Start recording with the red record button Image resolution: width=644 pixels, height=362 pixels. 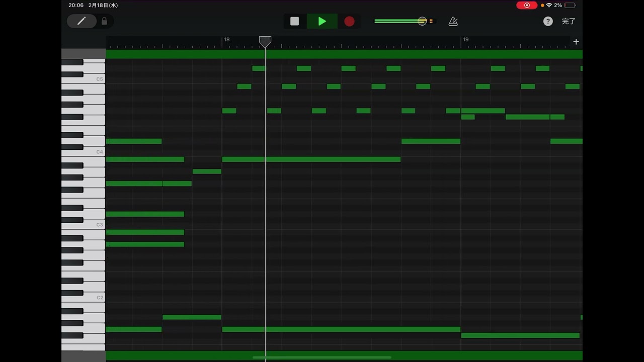click(349, 21)
